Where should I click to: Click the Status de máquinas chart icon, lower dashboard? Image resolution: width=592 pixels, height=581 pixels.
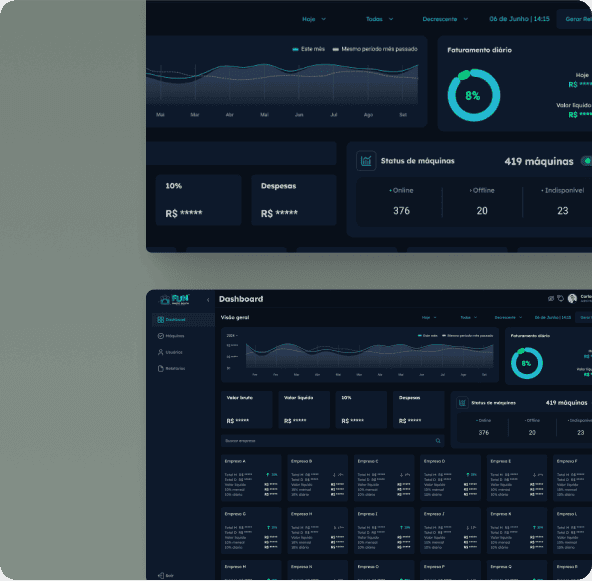(462, 403)
